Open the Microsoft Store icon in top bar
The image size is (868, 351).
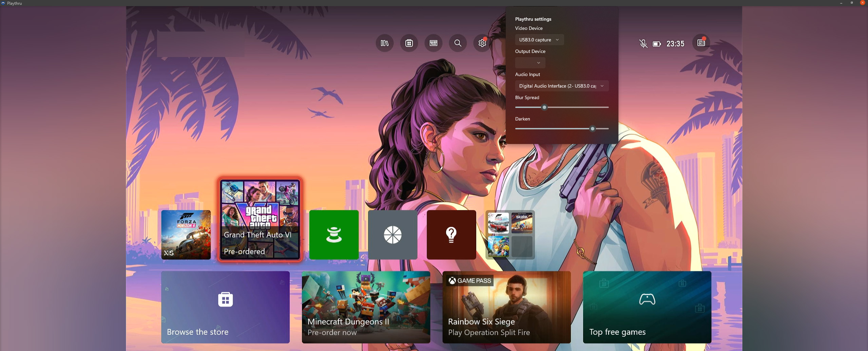click(x=409, y=43)
